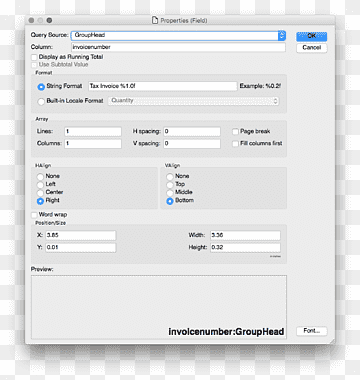Enable the Word wrap checkbox

[34, 215]
